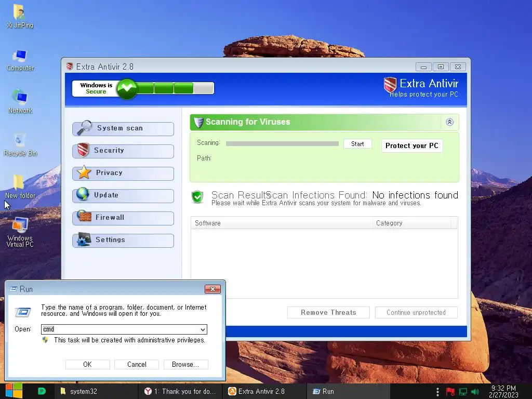Switch to Run taskbar button
Viewport: 532px width, 399px height.
[x=348, y=391]
